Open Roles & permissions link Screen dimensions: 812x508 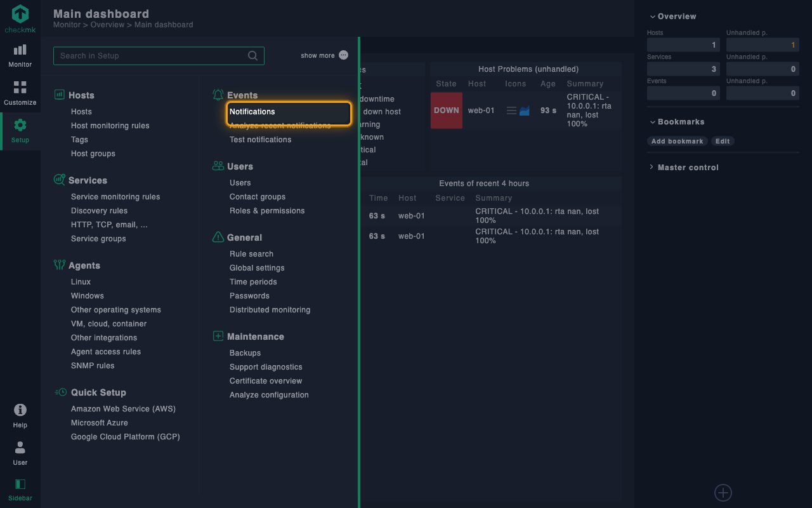267,211
